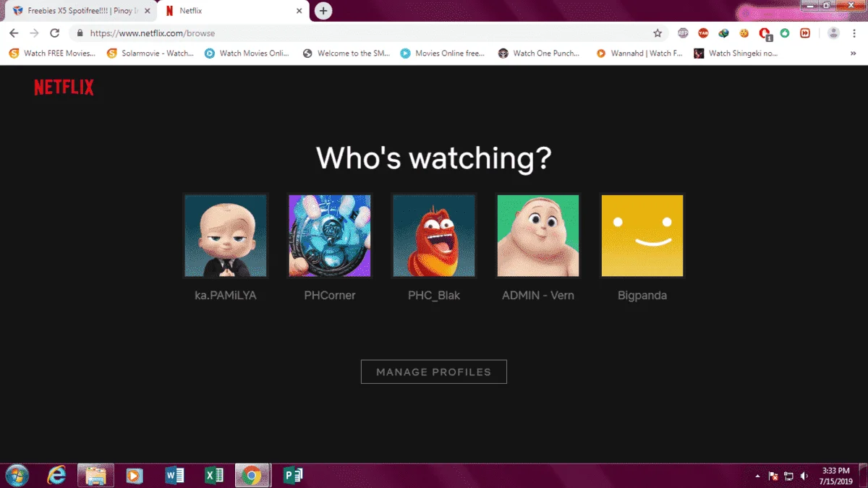Viewport: 868px width, 488px height.
Task: Click the Bigpanda profile name label
Action: click(642, 296)
